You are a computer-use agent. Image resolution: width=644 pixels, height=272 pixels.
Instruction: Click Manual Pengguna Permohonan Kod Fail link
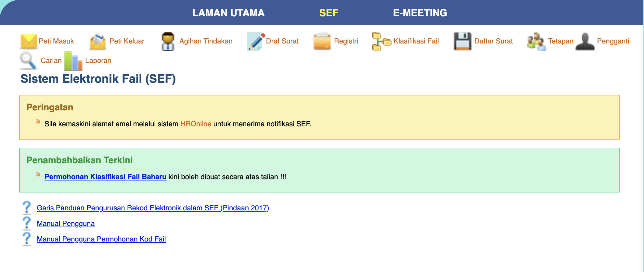pyautogui.click(x=101, y=239)
